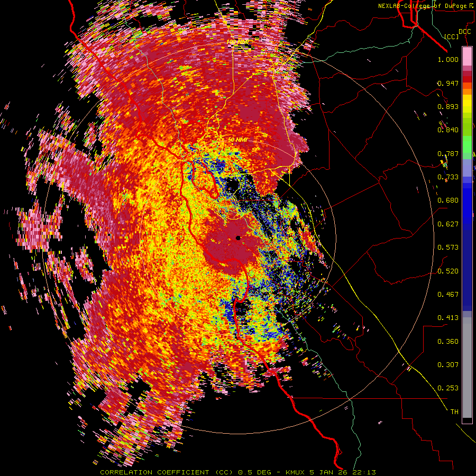Click the [CC] product label
This screenshot has width=476, height=476.
click(x=452, y=36)
